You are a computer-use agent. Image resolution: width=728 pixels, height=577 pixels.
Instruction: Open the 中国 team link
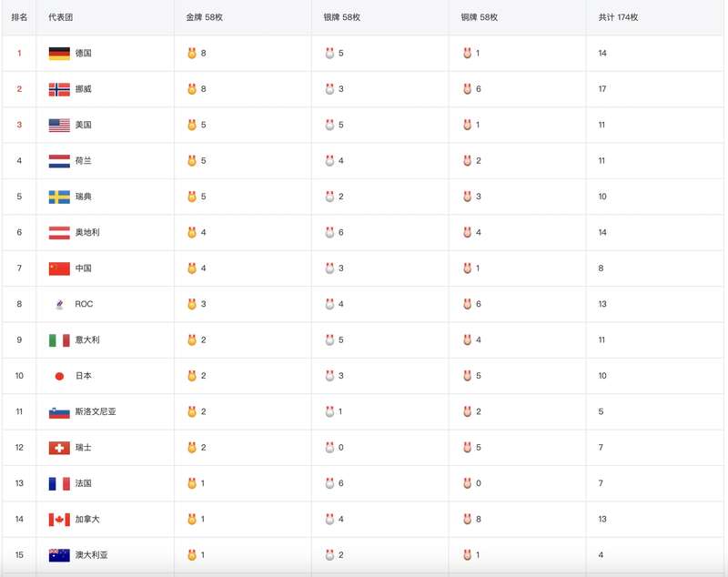coord(83,268)
